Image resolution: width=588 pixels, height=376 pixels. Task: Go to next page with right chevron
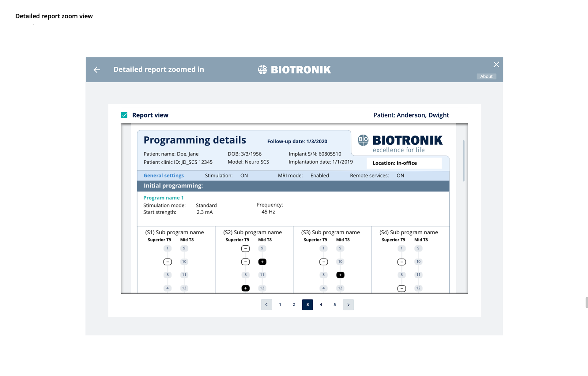[348, 305]
